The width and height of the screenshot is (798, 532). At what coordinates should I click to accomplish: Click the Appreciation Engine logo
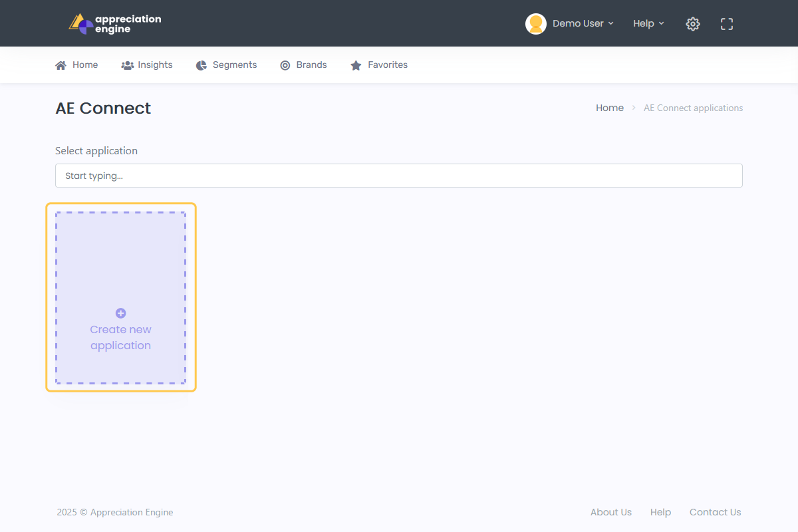pos(114,23)
